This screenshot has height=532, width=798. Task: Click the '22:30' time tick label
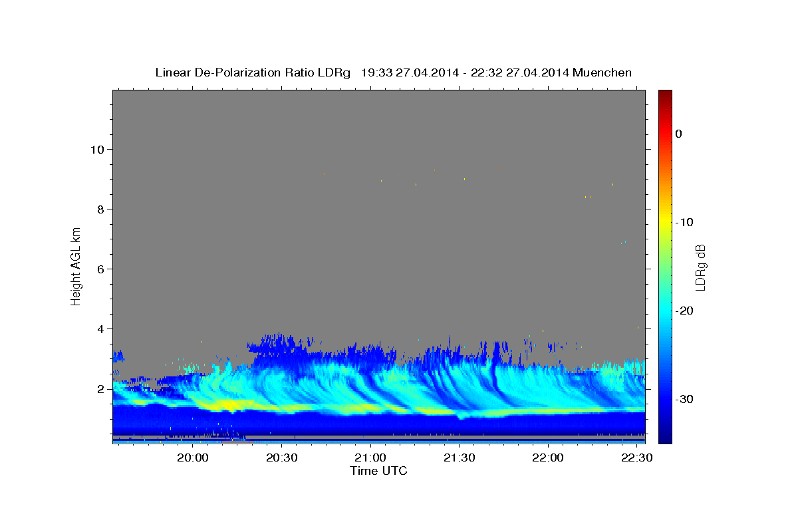coord(636,458)
